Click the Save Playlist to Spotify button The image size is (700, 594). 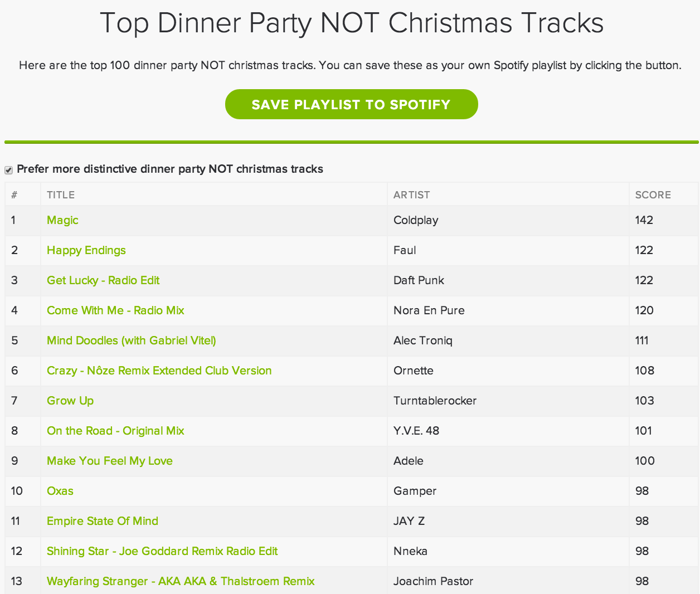[x=351, y=104]
